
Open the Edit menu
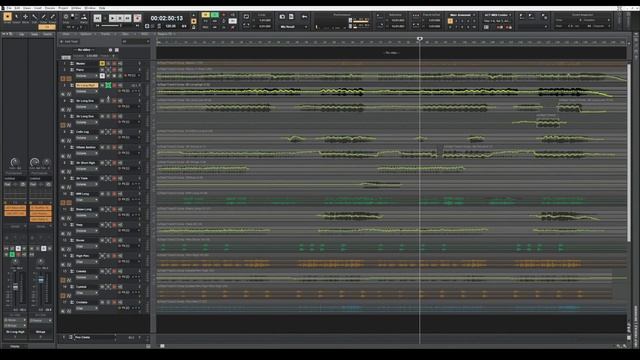click(x=17, y=8)
